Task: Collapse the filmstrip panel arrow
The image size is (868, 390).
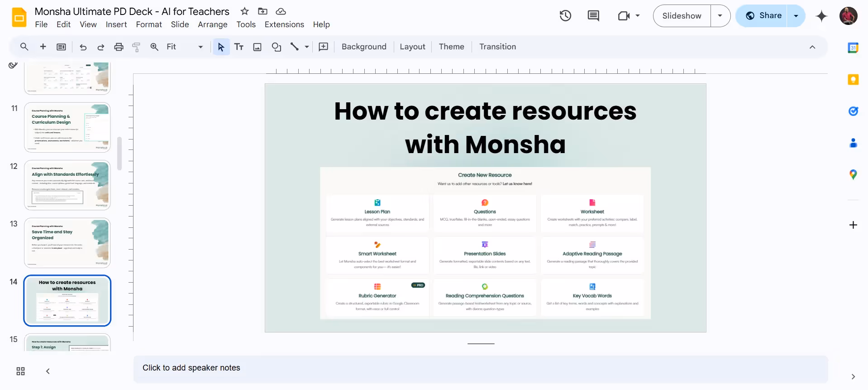Action: pyautogui.click(x=48, y=371)
